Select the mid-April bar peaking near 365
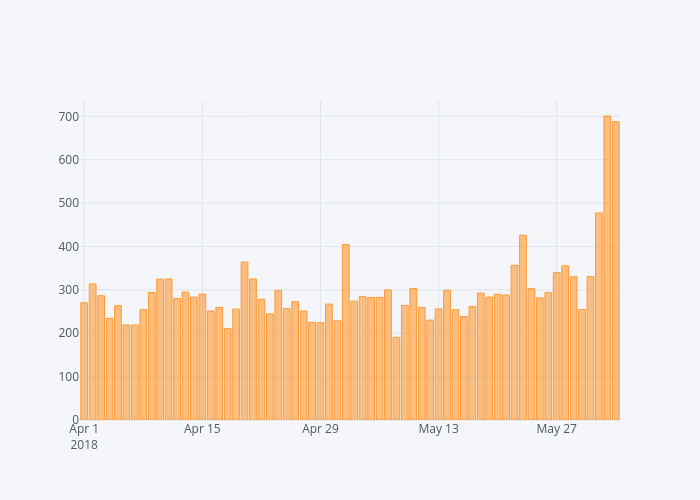The width and height of the screenshot is (700, 500). click(244, 341)
